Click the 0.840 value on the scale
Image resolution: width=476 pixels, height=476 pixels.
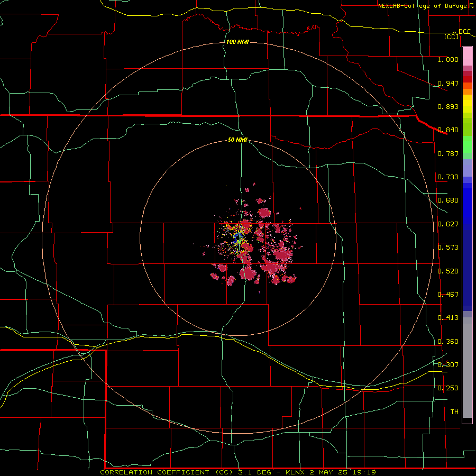[448, 130]
